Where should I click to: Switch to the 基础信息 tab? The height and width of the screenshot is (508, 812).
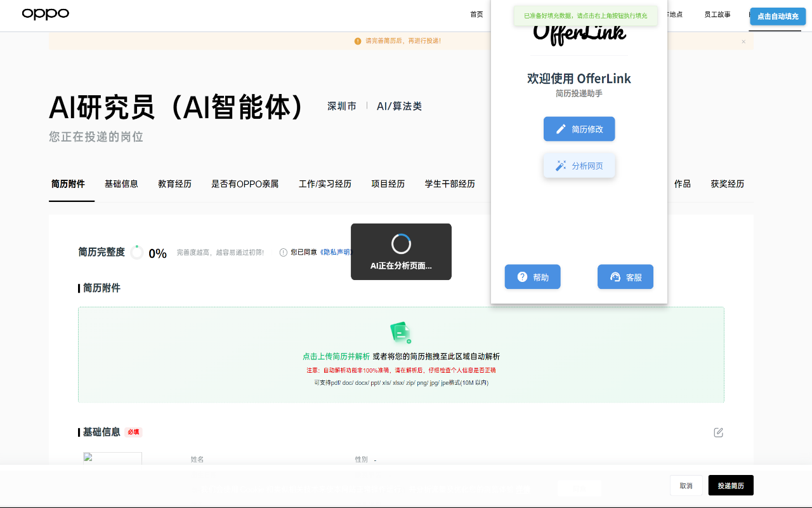click(121, 184)
